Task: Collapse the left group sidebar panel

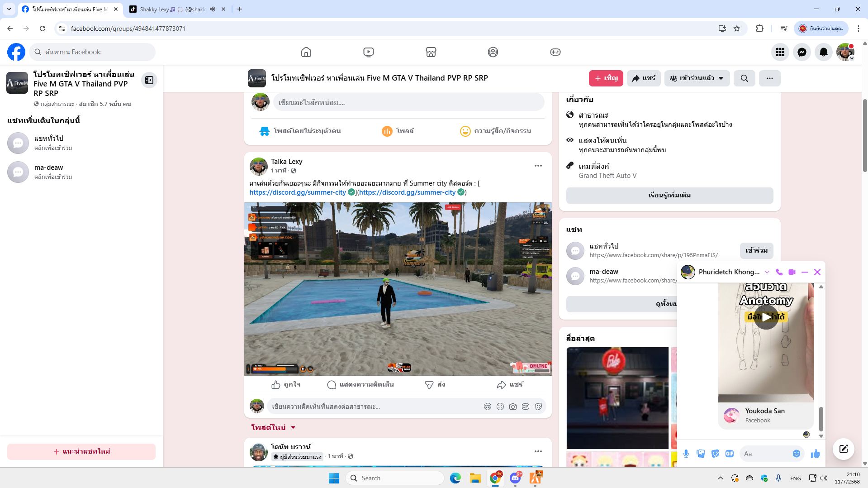Action: [149, 80]
